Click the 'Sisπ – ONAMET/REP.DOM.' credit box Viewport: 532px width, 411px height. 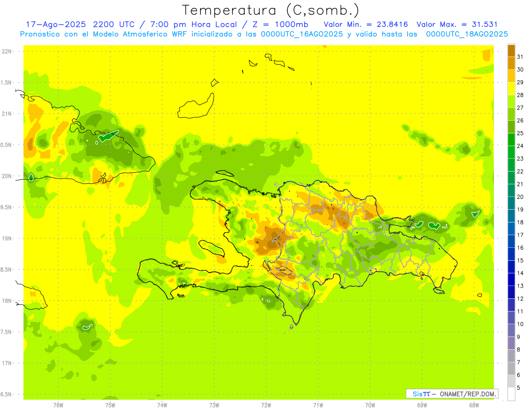tap(452, 394)
